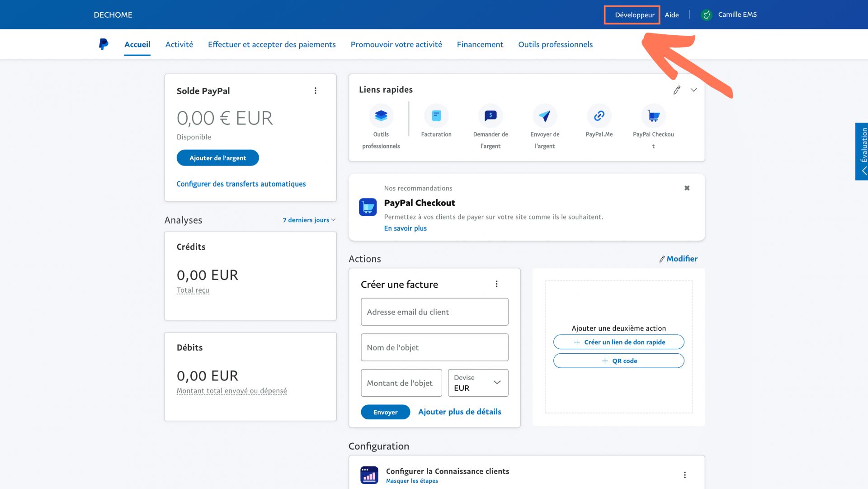Click the Configurer la Connaissance clients icon
The image size is (868, 489).
369,475
